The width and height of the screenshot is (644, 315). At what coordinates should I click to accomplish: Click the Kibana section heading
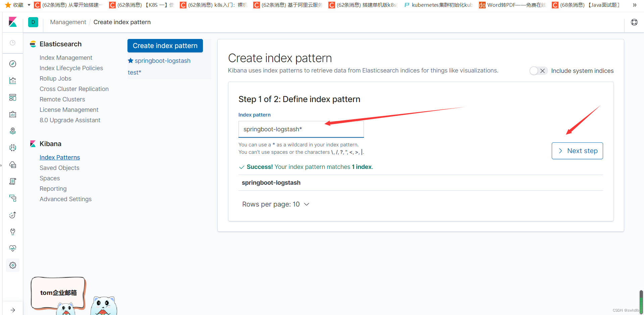(x=50, y=144)
